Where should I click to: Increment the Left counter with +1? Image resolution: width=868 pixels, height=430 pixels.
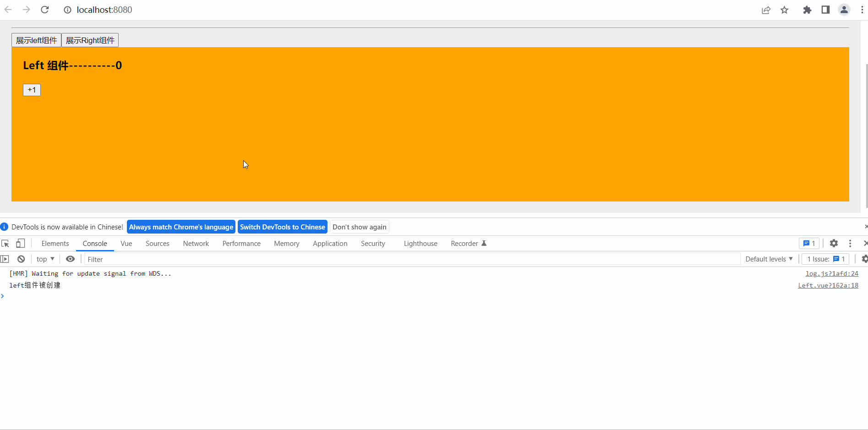click(32, 90)
